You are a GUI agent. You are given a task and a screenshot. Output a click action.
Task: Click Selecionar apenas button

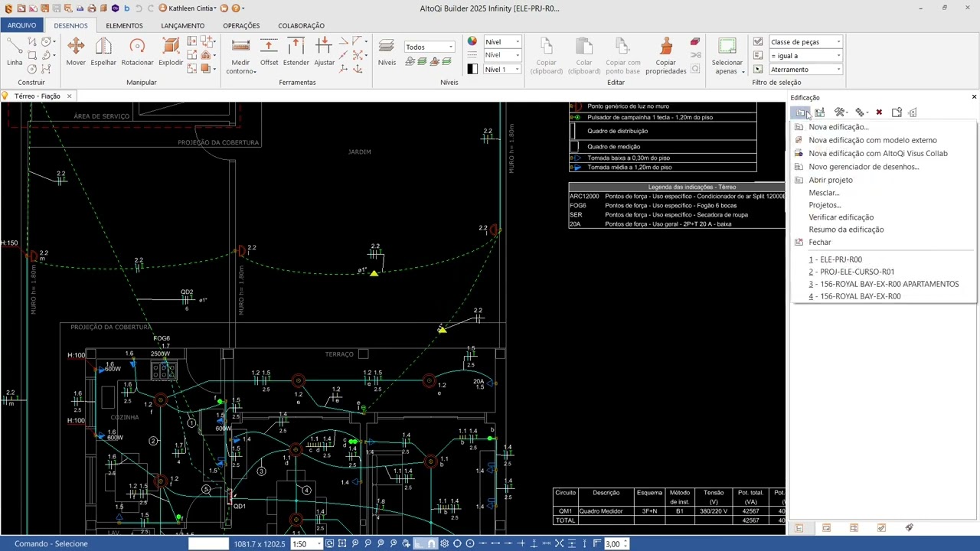coord(727,55)
